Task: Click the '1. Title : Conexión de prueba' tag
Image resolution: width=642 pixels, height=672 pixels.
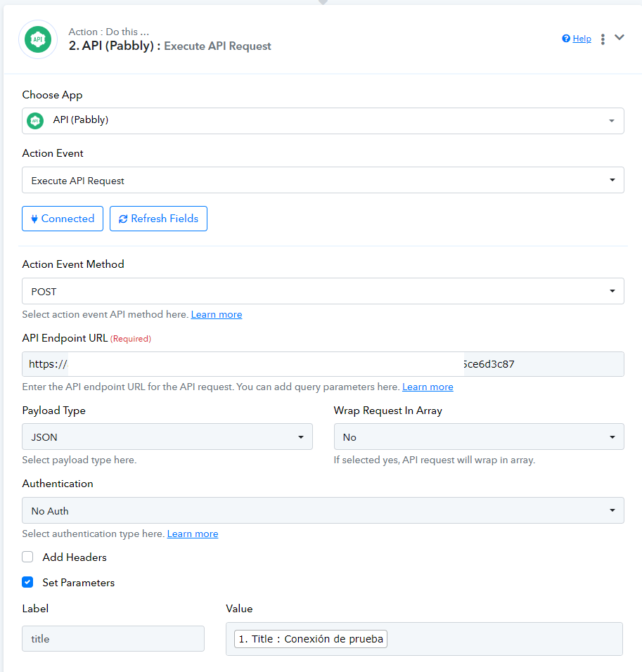Action: (311, 639)
